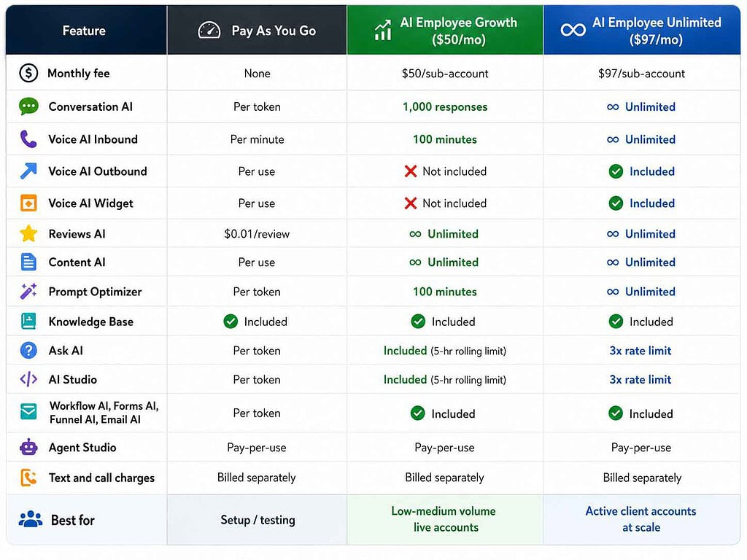Click the speedometer icon in Pay As You Go header
747x560 pixels.
coord(209,30)
